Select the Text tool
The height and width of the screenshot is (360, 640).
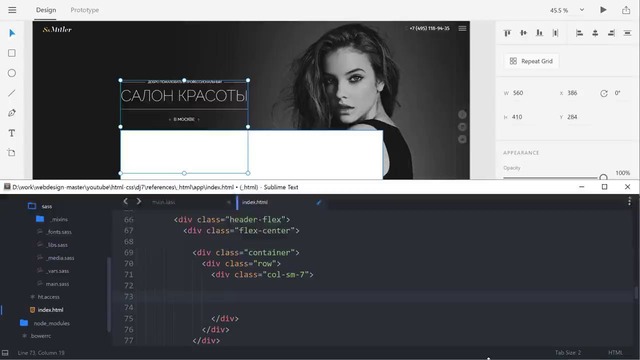click(11, 133)
